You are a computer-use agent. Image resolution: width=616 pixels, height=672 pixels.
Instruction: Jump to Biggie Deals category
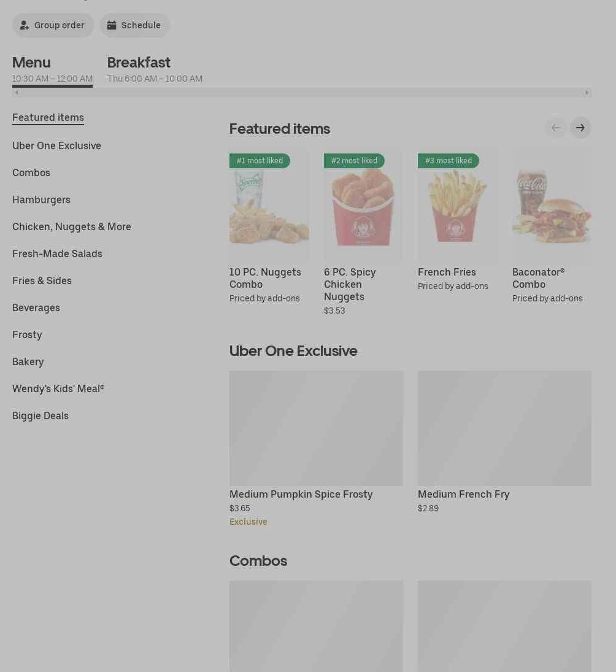click(40, 415)
